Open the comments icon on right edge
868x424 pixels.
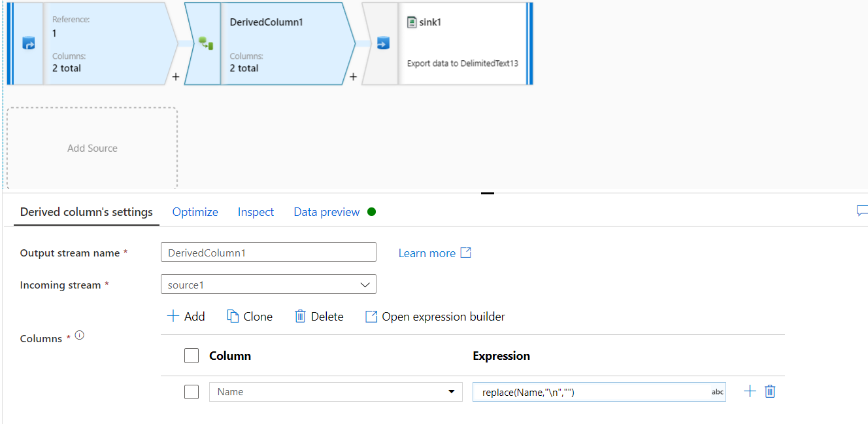pos(862,211)
